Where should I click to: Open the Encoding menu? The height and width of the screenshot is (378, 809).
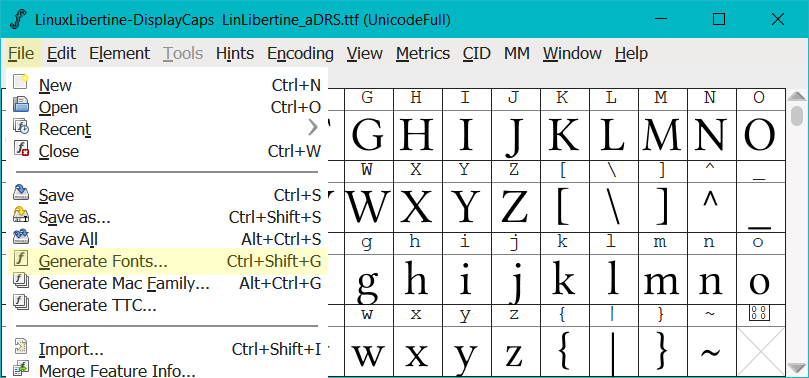pos(300,53)
